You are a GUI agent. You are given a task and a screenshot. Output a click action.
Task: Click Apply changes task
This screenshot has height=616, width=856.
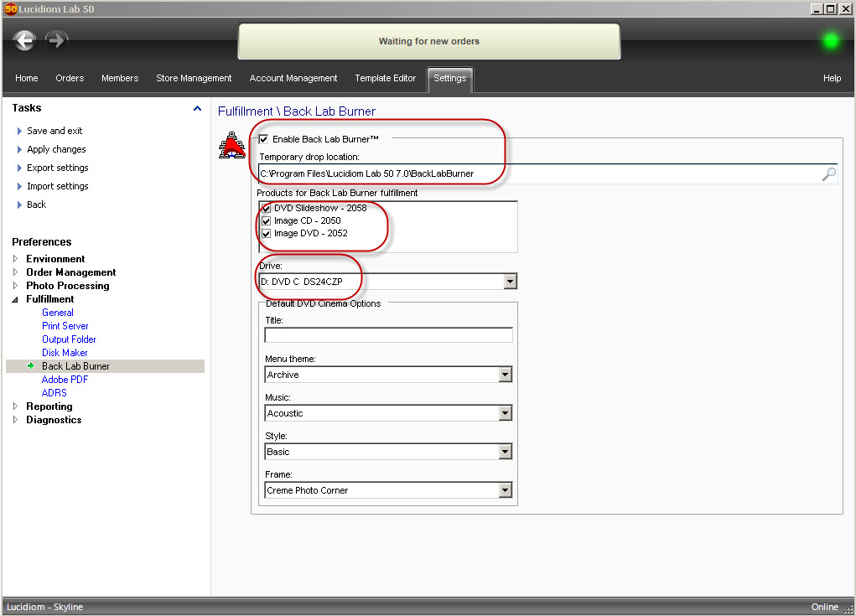56,149
